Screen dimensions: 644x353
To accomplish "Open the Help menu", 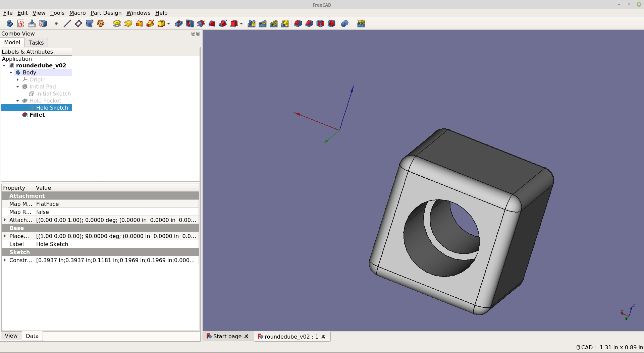I will [x=161, y=13].
